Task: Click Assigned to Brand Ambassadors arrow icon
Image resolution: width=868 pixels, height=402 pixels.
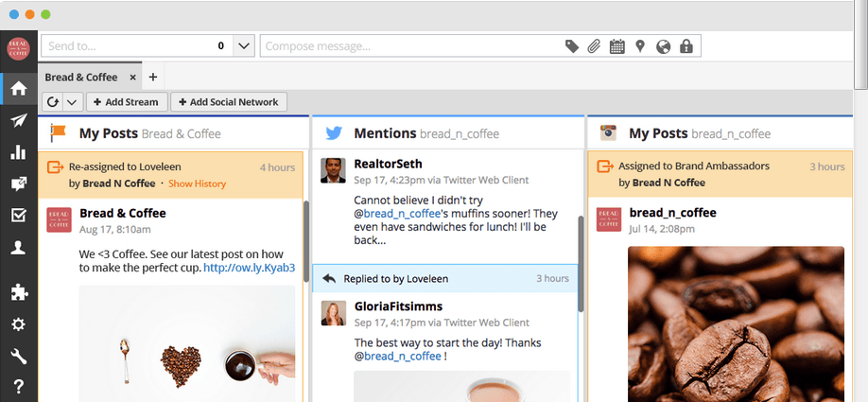Action: point(605,166)
